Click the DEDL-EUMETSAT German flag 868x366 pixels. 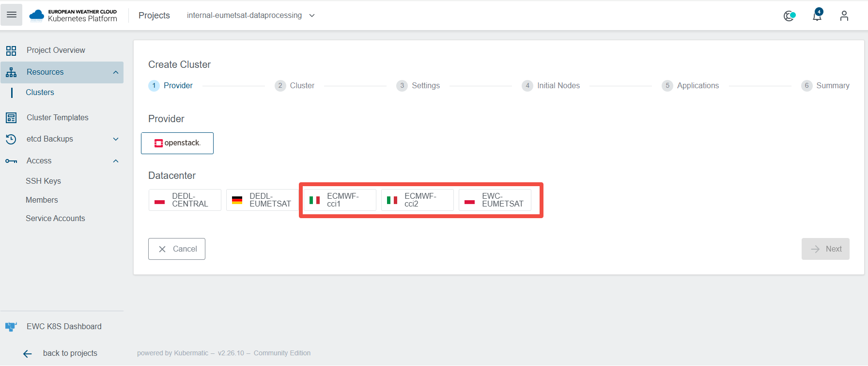237,200
